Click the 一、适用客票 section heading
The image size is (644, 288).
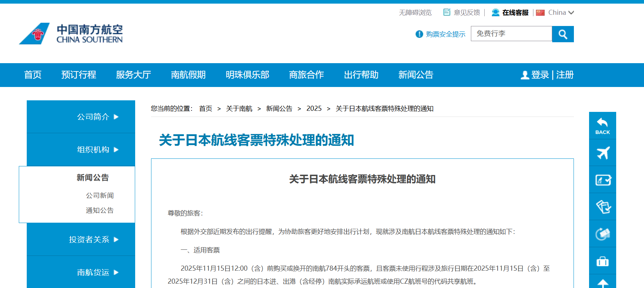point(200,250)
